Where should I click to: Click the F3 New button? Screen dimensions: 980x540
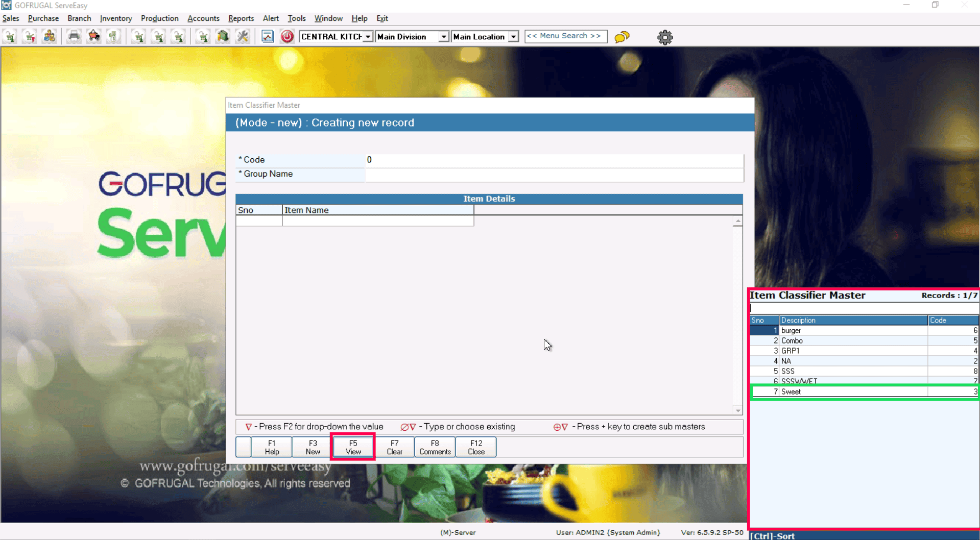pos(313,447)
